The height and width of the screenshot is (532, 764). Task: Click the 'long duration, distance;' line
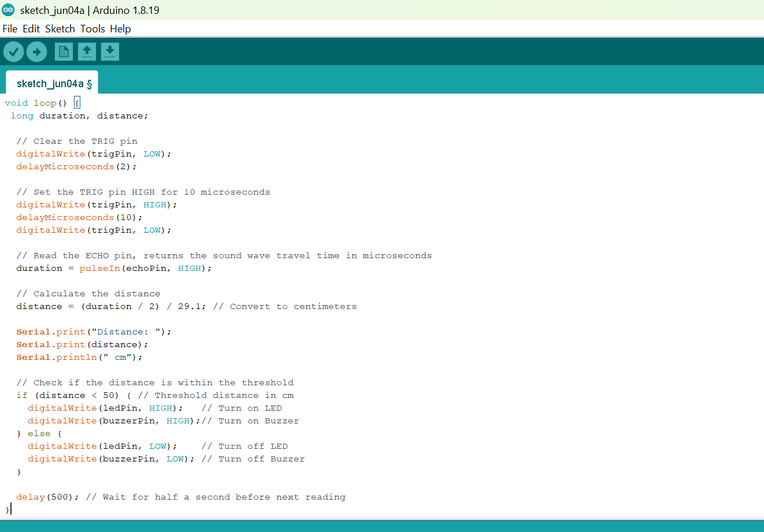coord(80,116)
